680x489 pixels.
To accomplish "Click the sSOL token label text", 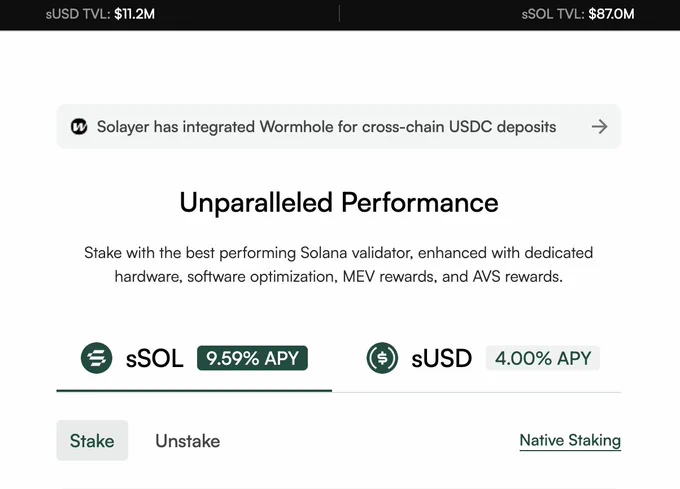I will [154, 359].
